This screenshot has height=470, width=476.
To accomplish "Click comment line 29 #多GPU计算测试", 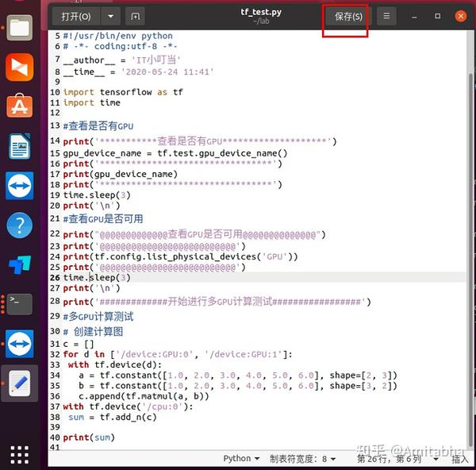I will point(98,317).
